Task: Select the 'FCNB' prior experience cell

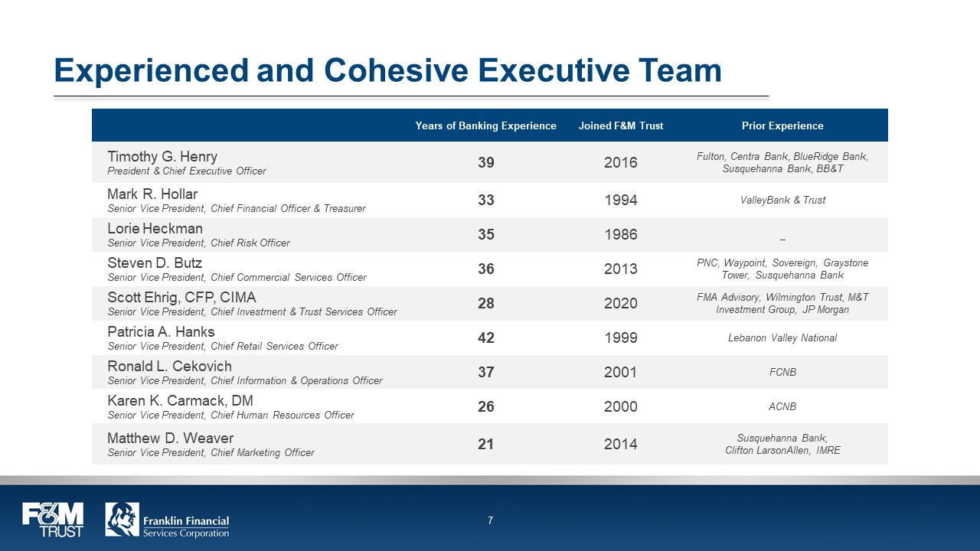Action: (782, 373)
